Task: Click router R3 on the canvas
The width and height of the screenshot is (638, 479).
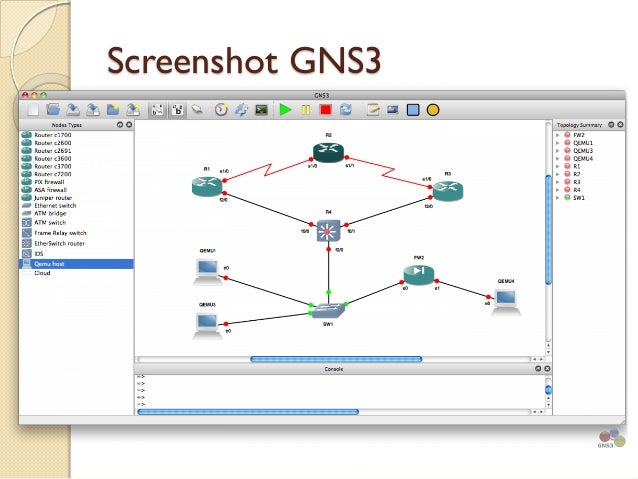Action: (x=448, y=191)
